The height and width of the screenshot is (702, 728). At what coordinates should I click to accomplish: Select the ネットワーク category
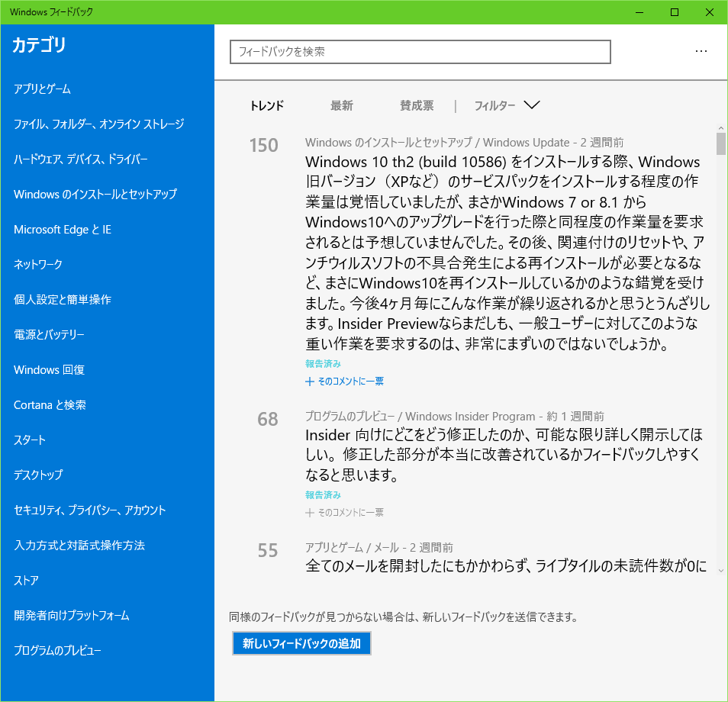click(38, 264)
